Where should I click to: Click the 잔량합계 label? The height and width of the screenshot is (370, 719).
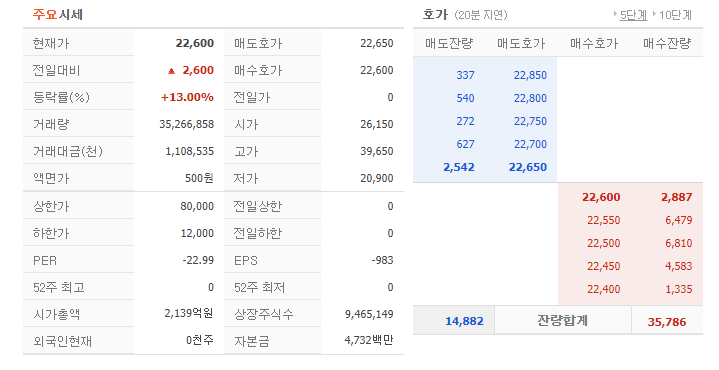(x=563, y=320)
